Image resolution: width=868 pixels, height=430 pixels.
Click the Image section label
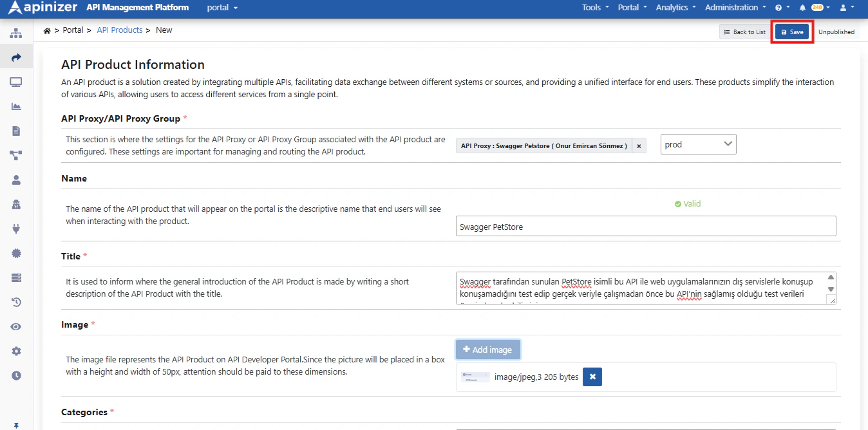(75, 324)
